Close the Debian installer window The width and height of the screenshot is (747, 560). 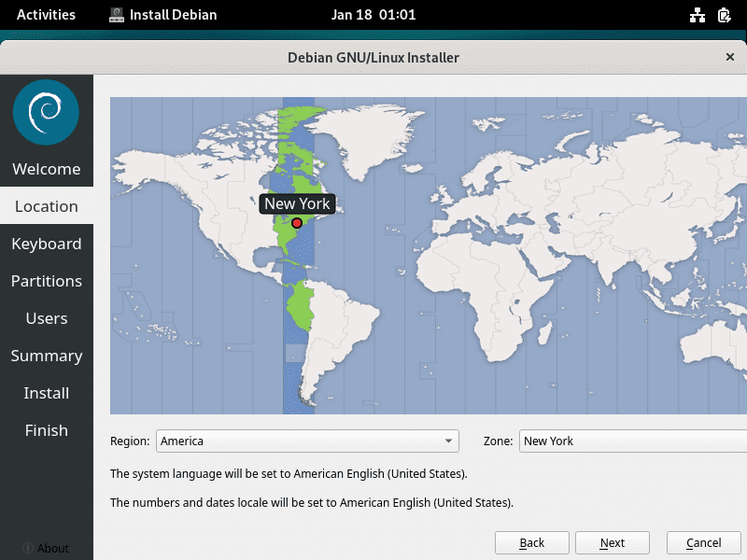click(730, 57)
